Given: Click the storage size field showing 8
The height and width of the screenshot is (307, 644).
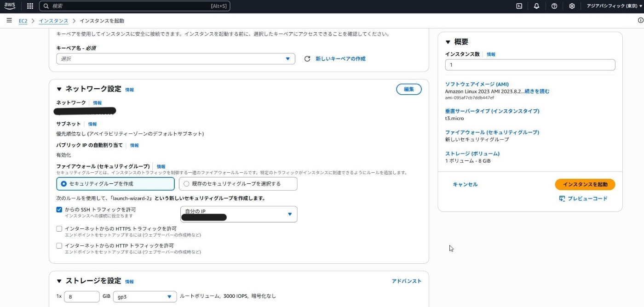Looking at the screenshot, I should (82, 297).
